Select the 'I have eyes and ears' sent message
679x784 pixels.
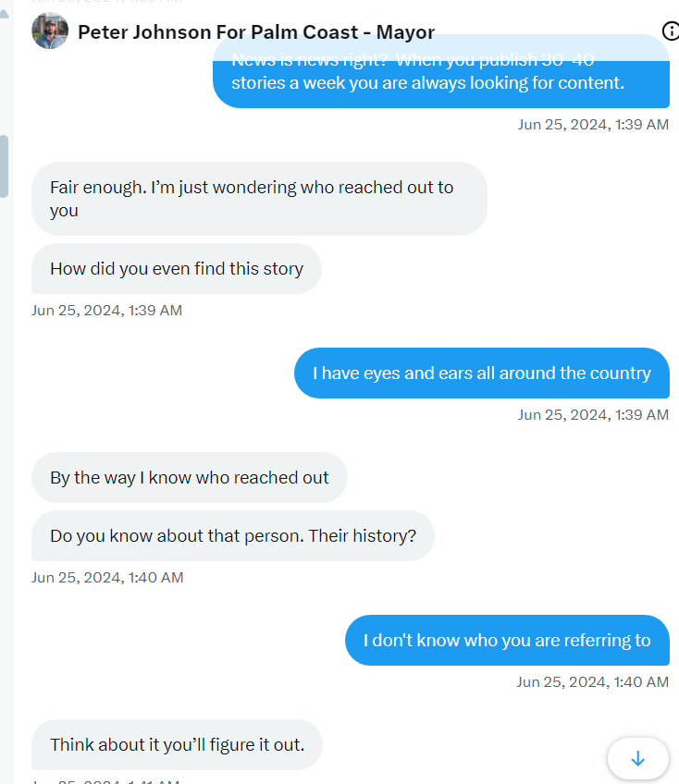[481, 374]
